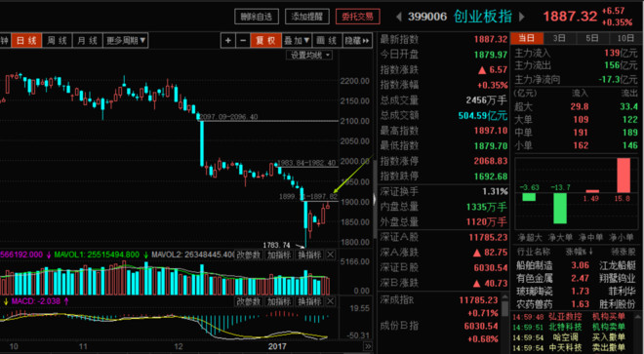Viewport: 644px width, 354px height.
Task: Click 改参数 in MACD indicator row
Action: point(249,301)
